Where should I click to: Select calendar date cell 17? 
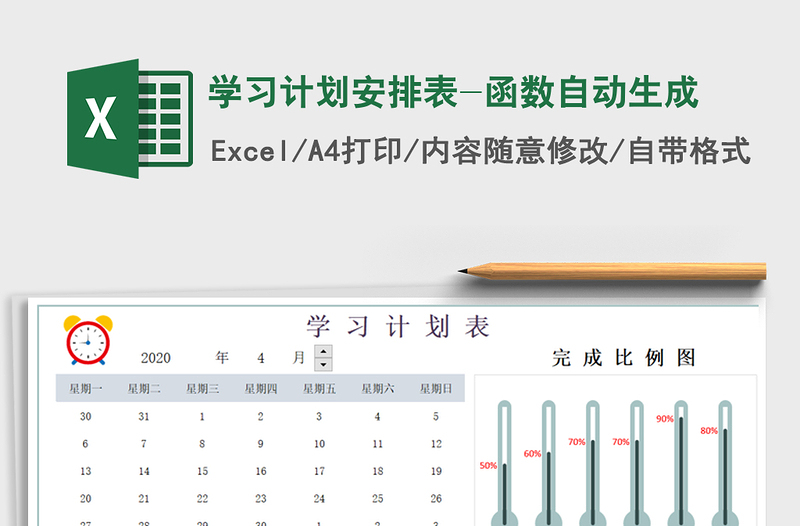click(x=319, y=471)
